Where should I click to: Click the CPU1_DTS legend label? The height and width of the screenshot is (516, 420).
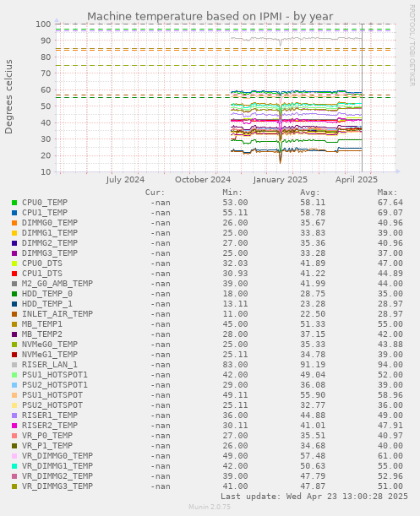pyautogui.click(x=42, y=274)
